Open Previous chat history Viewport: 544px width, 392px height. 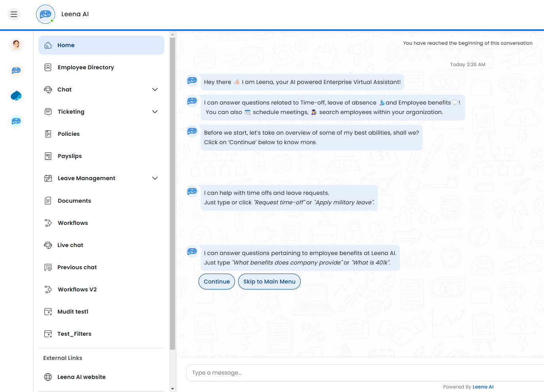click(101, 267)
